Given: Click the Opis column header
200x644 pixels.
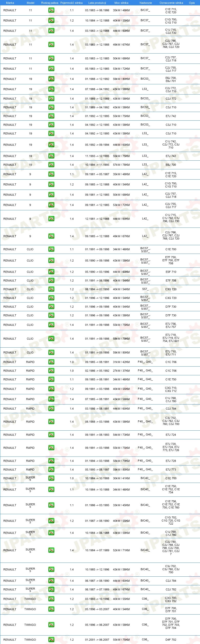Looking at the screenshot, I should pyautogui.click(x=192, y=3).
